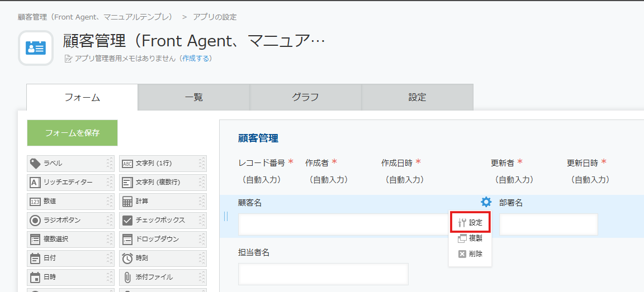Click the 顧客管理 app icon in header
Image resolution: width=644 pixels, height=292 pixels.
click(x=36, y=48)
